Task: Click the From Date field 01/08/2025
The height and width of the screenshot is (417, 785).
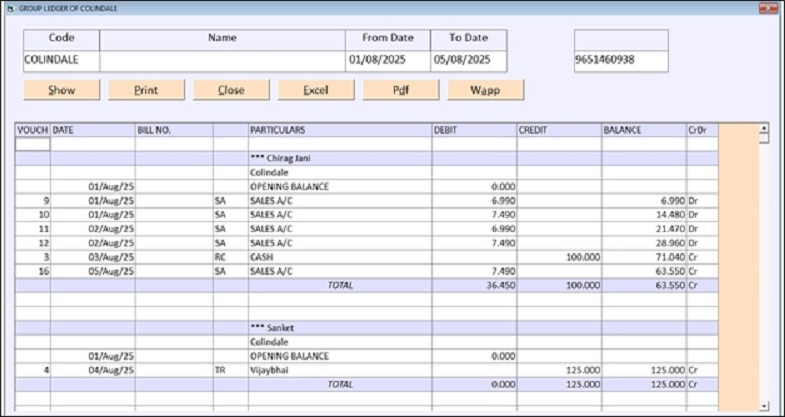Action: [x=388, y=61]
